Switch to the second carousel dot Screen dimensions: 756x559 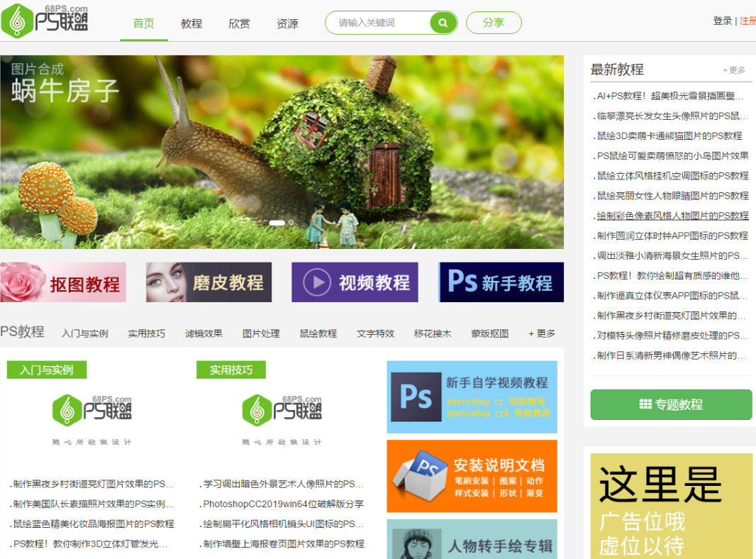click(291, 223)
